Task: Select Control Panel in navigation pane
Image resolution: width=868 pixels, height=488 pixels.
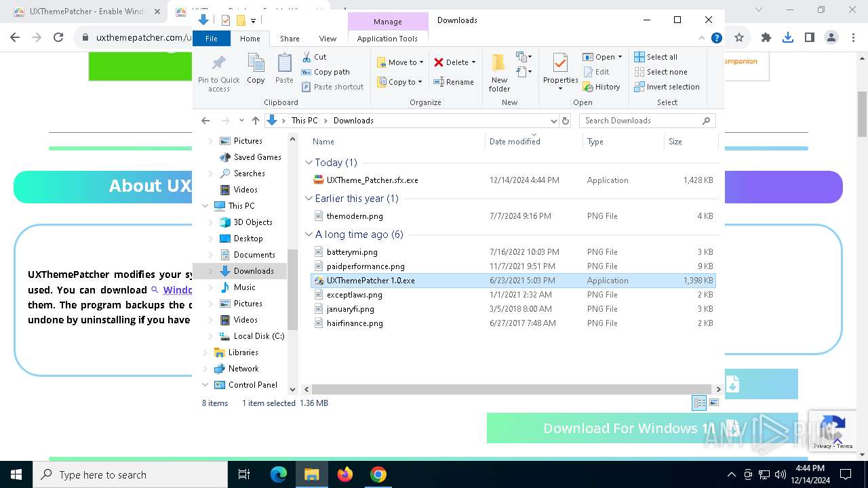Action: pos(252,385)
